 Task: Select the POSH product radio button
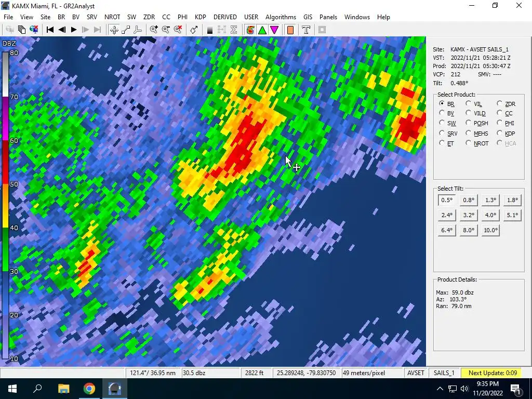click(468, 123)
